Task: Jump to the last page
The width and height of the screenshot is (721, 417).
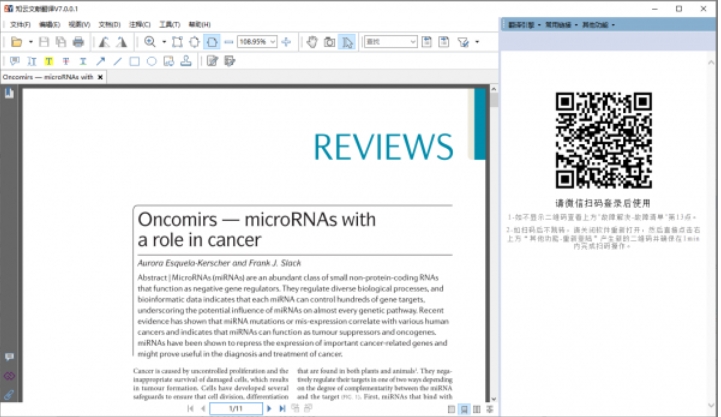Action: pyautogui.click(x=282, y=408)
